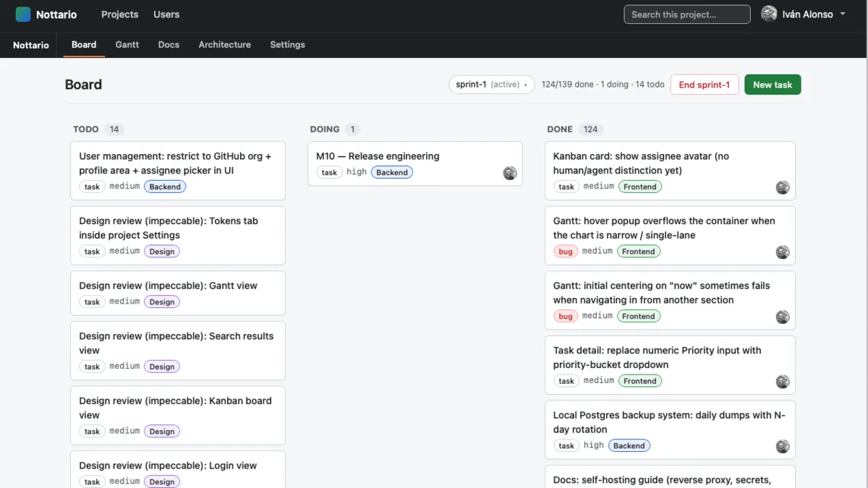The width and height of the screenshot is (868, 488).
Task: Switch to the Board tab
Action: (84, 45)
